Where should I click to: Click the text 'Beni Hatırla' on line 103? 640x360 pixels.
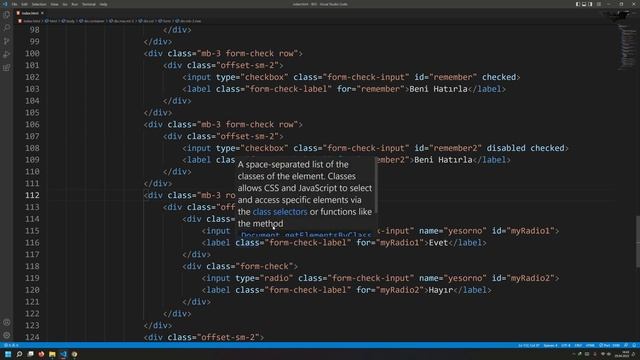[x=438, y=89]
